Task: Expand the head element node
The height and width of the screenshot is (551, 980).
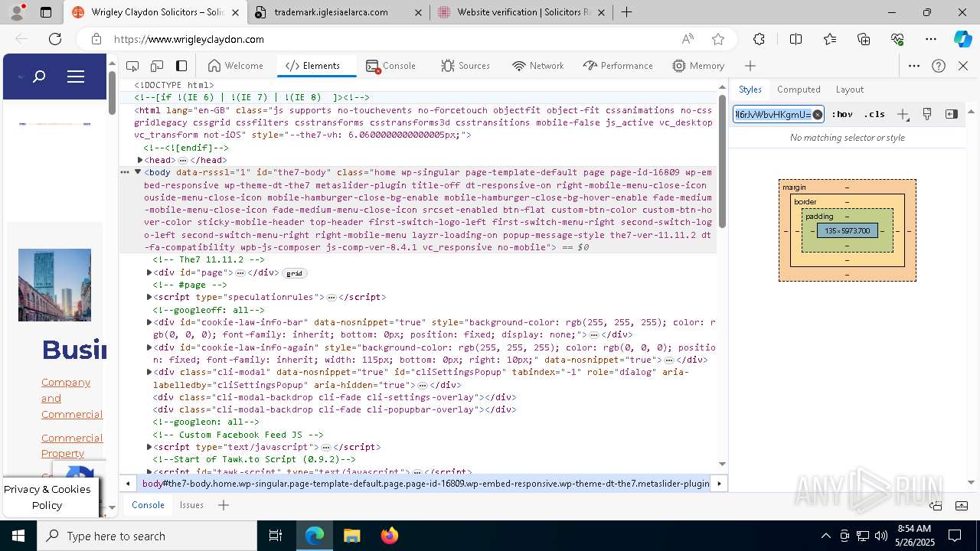Action: (140, 160)
